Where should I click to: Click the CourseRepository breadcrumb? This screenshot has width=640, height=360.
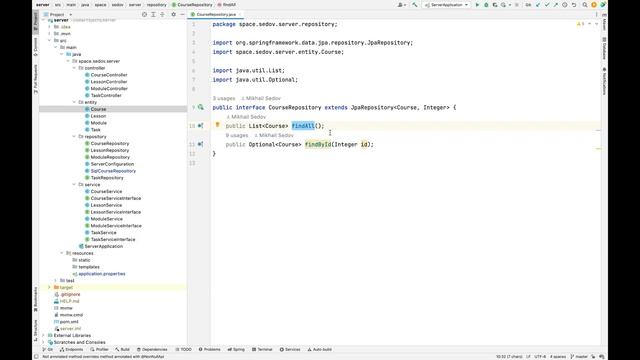point(192,5)
